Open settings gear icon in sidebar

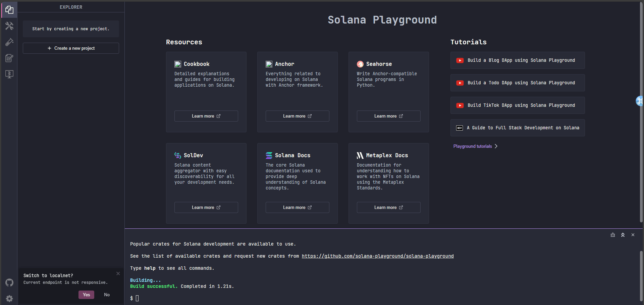(x=9, y=299)
